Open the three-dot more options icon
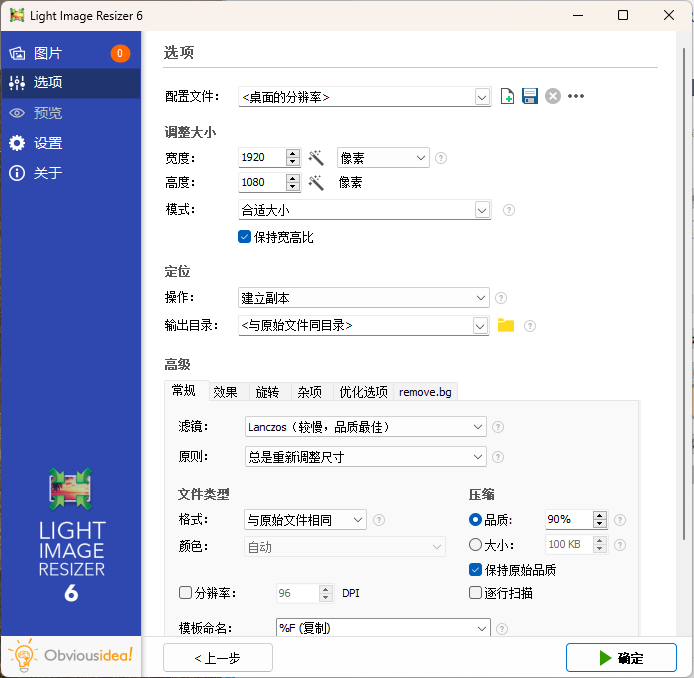The height and width of the screenshot is (678, 694). click(x=576, y=97)
